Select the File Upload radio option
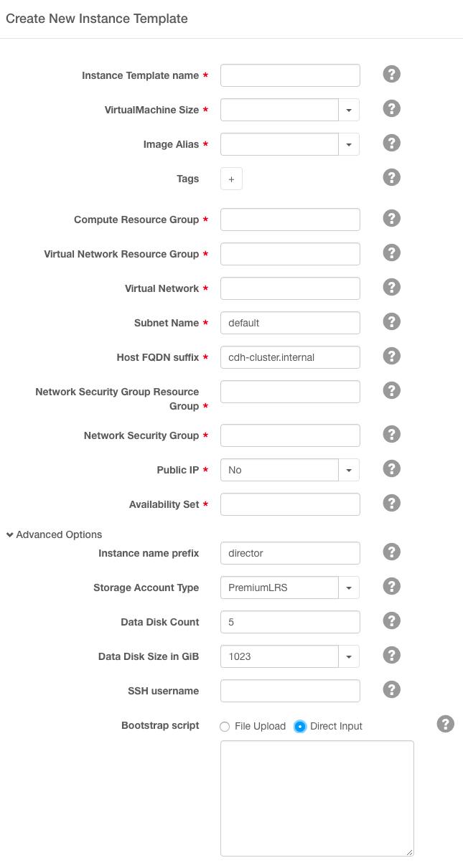The height and width of the screenshot is (868, 463). (x=225, y=726)
